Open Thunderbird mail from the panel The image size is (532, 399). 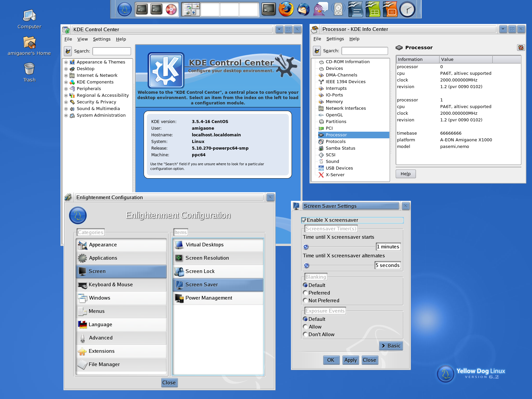pyautogui.click(x=303, y=9)
